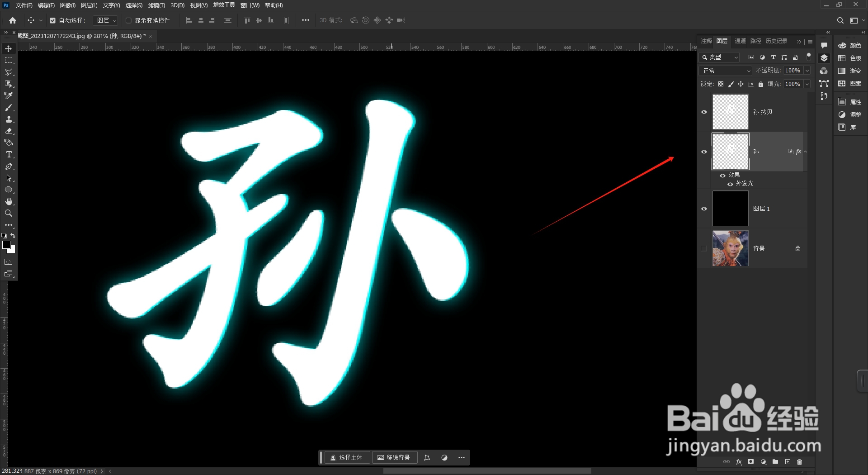Viewport: 868px width, 475px height.
Task: Select the Zoom tool
Action: point(9,213)
